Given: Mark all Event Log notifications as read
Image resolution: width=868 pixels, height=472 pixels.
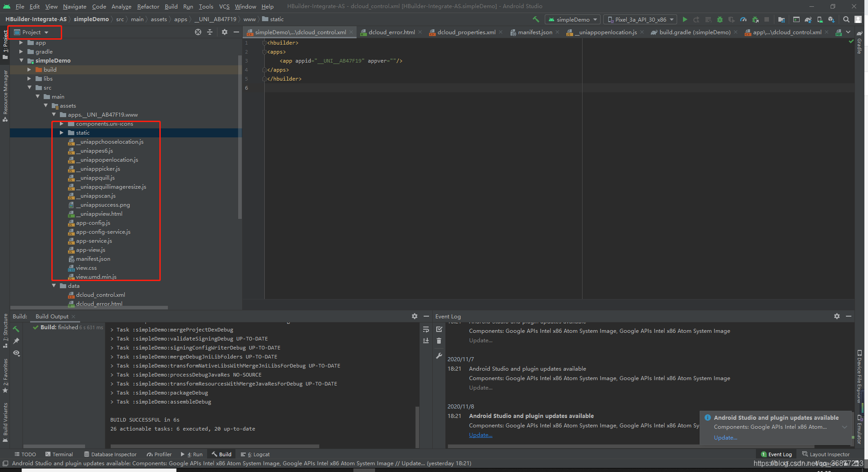Looking at the screenshot, I should click(x=439, y=329).
